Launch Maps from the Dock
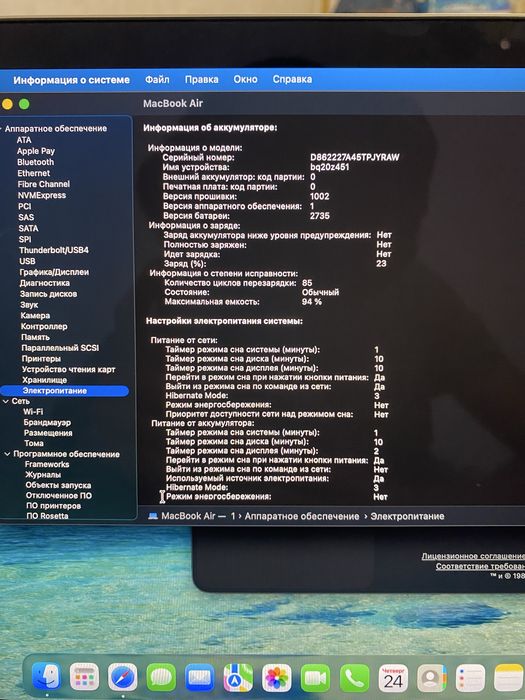 click(238, 678)
